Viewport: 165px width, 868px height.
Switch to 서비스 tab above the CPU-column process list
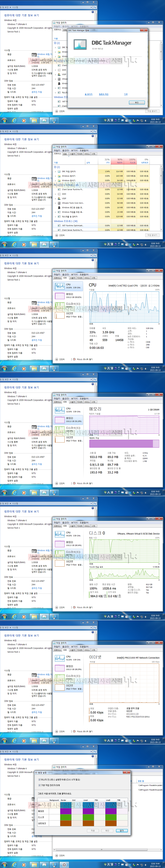pyautogui.click(x=87, y=154)
